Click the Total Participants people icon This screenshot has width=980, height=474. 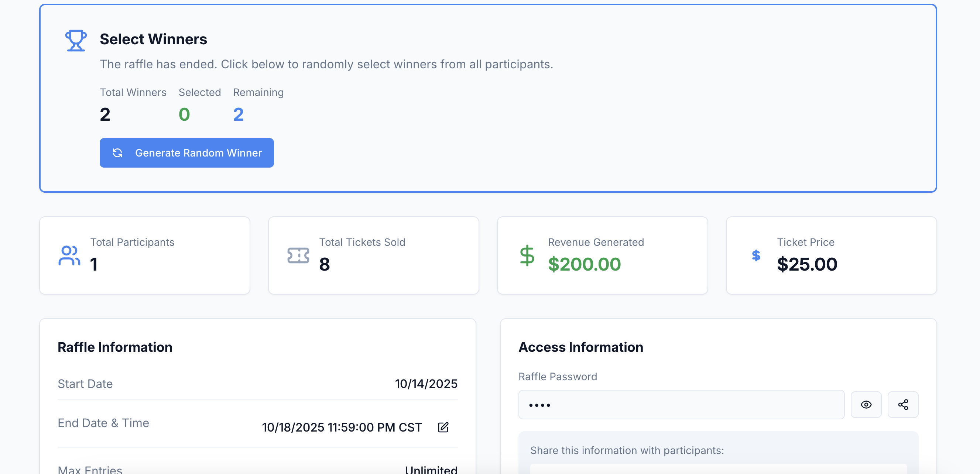click(x=69, y=255)
